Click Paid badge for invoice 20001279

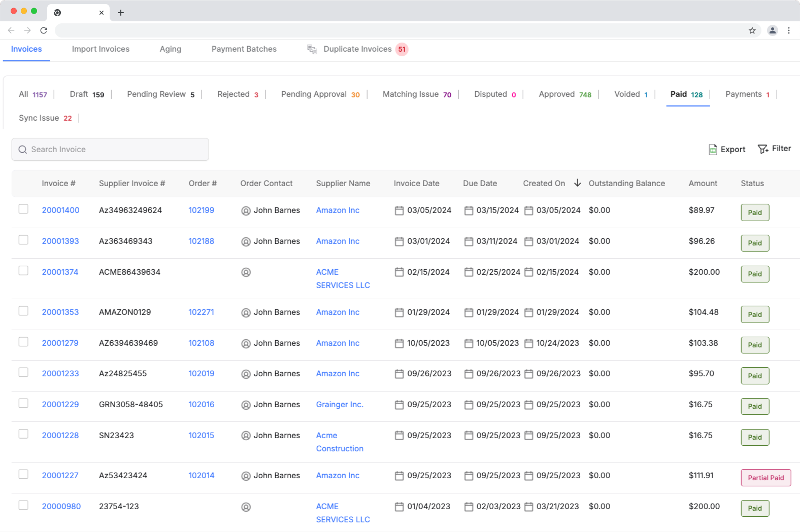point(755,345)
